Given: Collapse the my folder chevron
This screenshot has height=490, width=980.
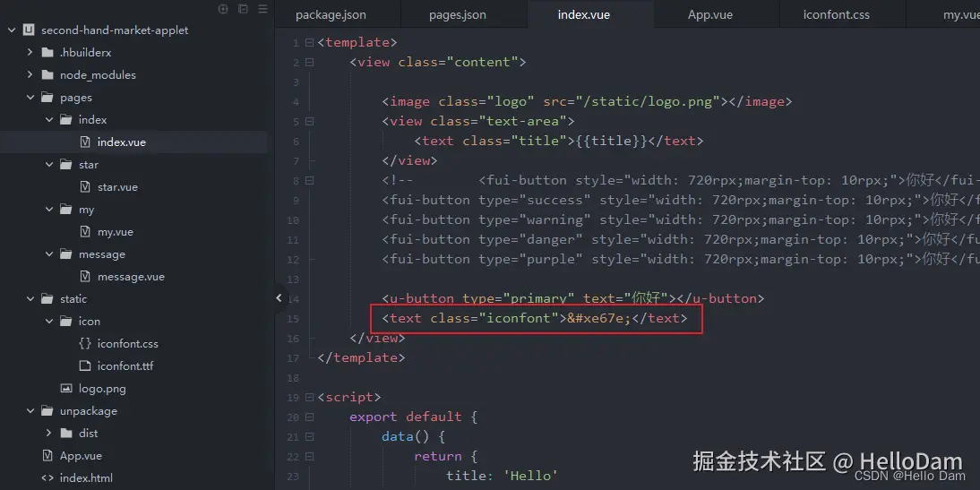Looking at the screenshot, I should tap(48, 210).
